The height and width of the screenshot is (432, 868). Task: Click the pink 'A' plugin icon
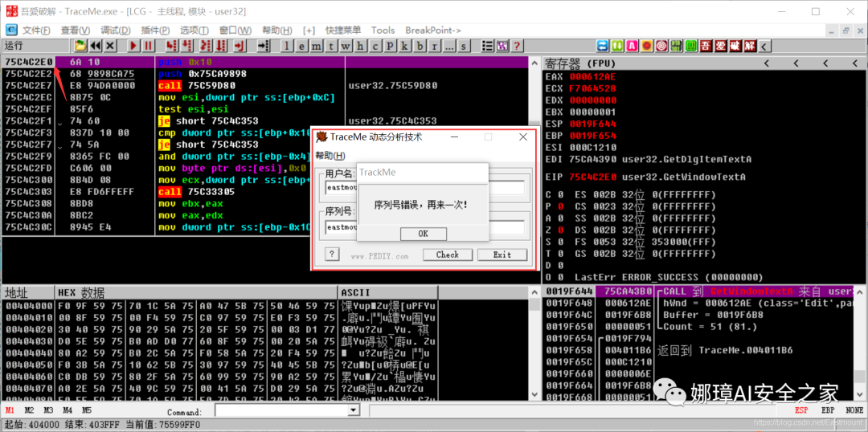[x=633, y=46]
